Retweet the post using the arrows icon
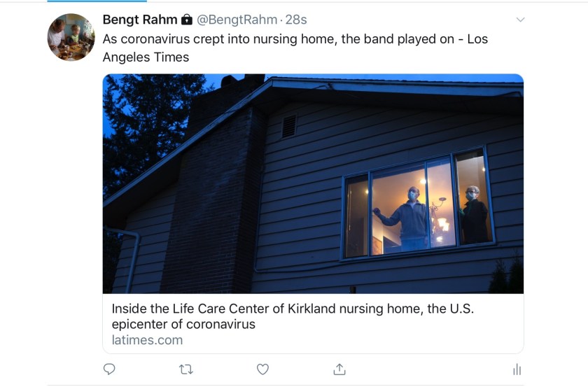Viewport: 588px width, 387px height. [186, 369]
